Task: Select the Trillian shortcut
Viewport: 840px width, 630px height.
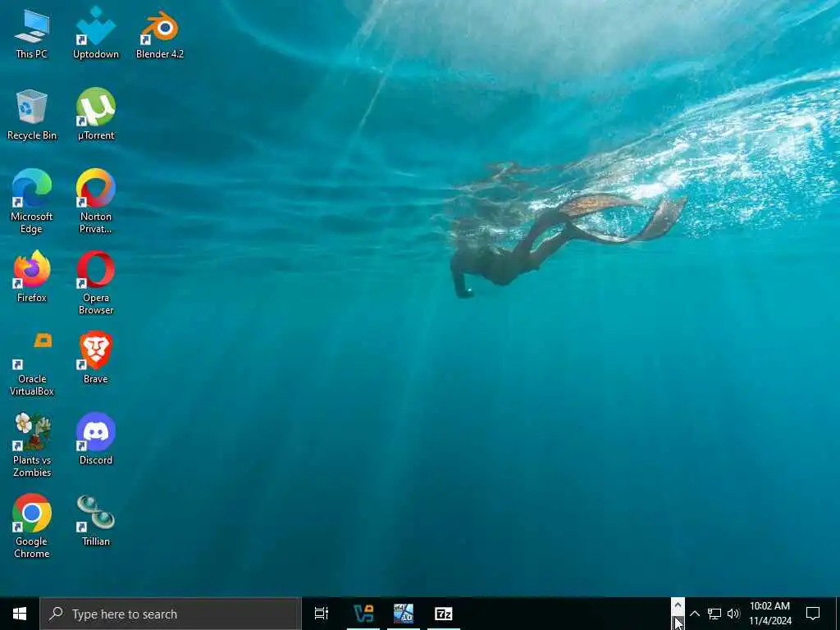Action: click(96, 521)
